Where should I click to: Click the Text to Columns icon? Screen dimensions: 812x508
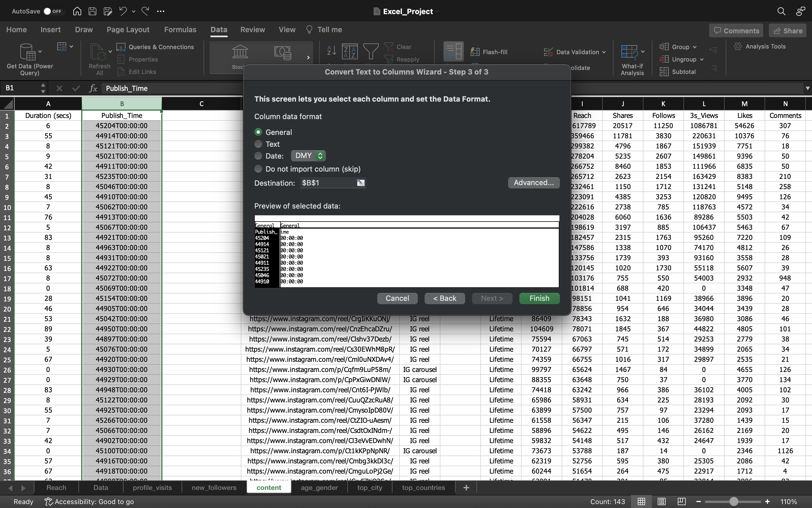click(453, 51)
